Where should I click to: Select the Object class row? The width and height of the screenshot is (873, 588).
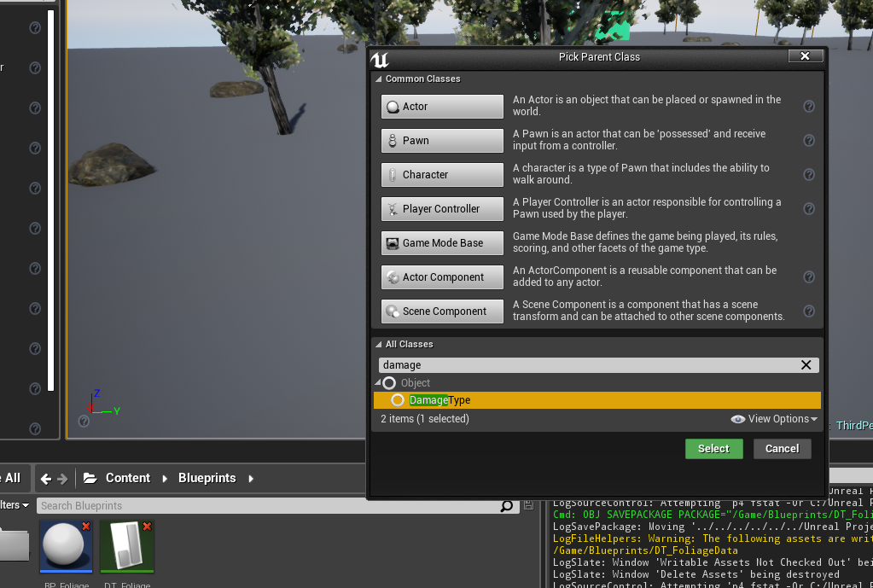pos(597,383)
